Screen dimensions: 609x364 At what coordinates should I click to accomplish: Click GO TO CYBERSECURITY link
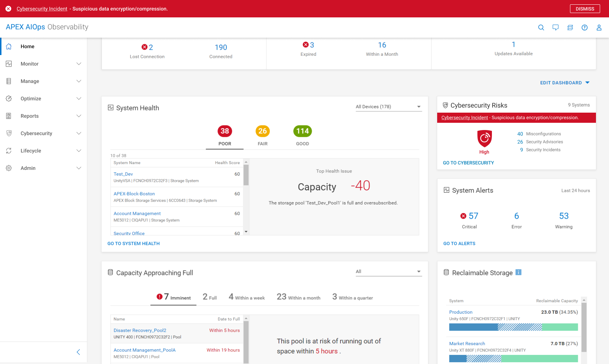point(468,163)
